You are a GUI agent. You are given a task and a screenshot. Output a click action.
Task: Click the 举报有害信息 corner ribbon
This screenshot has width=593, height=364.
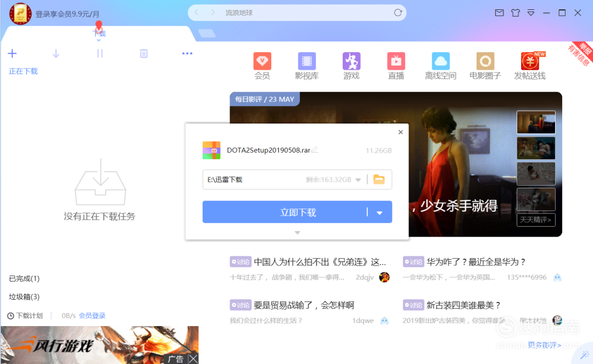pos(580,53)
